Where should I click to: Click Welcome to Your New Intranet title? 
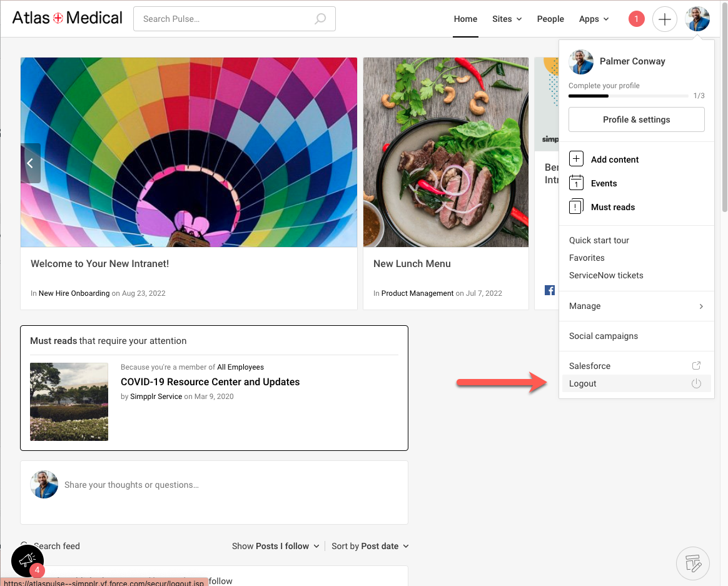[x=100, y=263]
